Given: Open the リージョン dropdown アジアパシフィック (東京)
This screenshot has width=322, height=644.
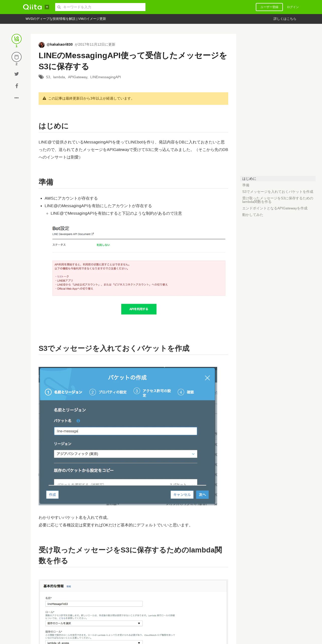Looking at the screenshot, I should point(125,454).
